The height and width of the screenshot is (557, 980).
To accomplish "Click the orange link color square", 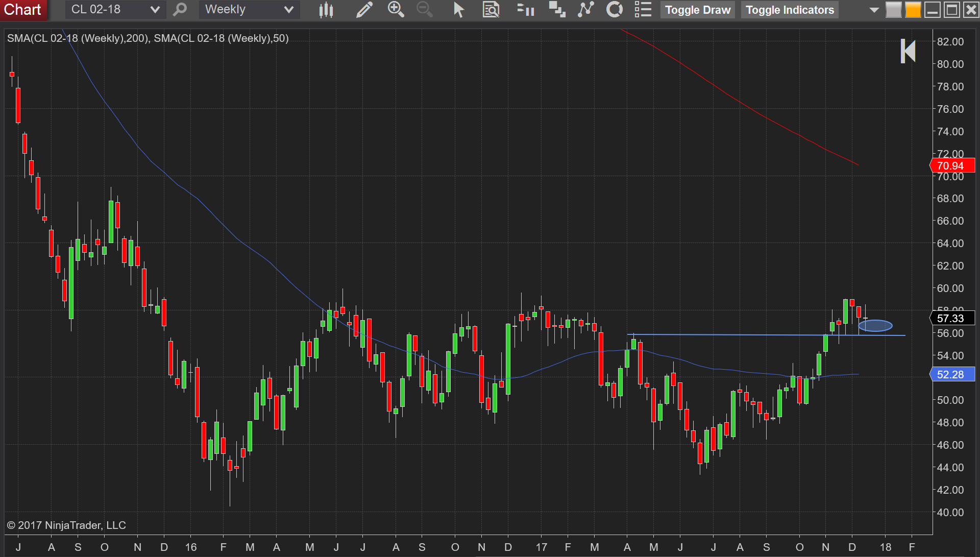I will point(913,10).
